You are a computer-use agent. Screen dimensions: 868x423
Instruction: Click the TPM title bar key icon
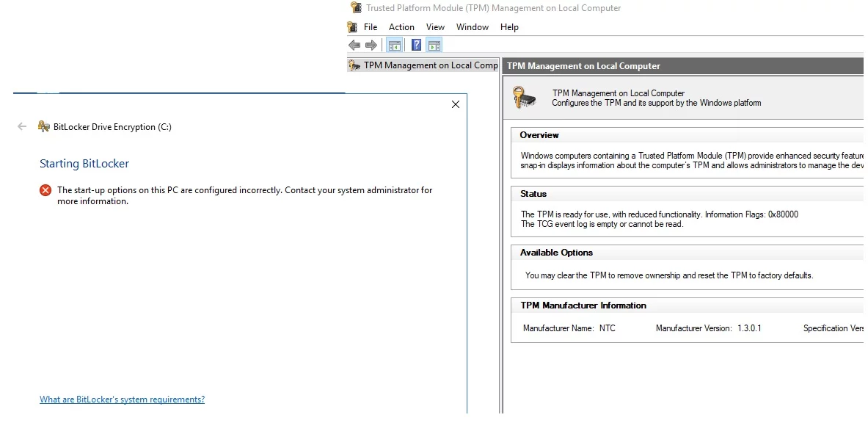click(356, 8)
